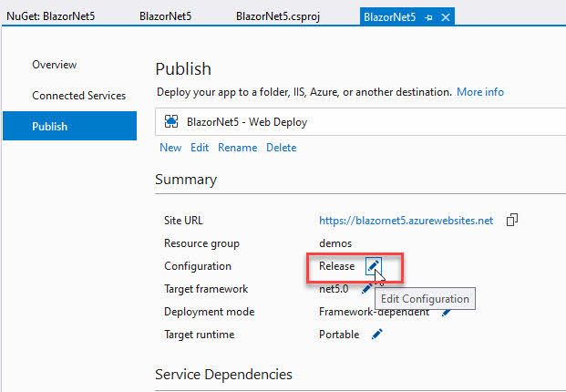Screen dimensions: 566x392
Task: Click the More info link
Action: pos(480,92)
